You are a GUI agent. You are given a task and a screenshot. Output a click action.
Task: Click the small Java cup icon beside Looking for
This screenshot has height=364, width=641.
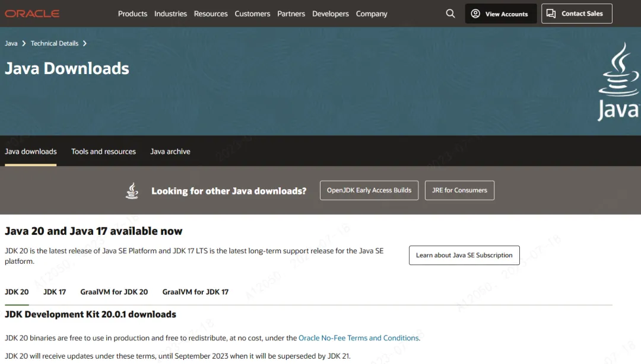[x=132, y=190]
